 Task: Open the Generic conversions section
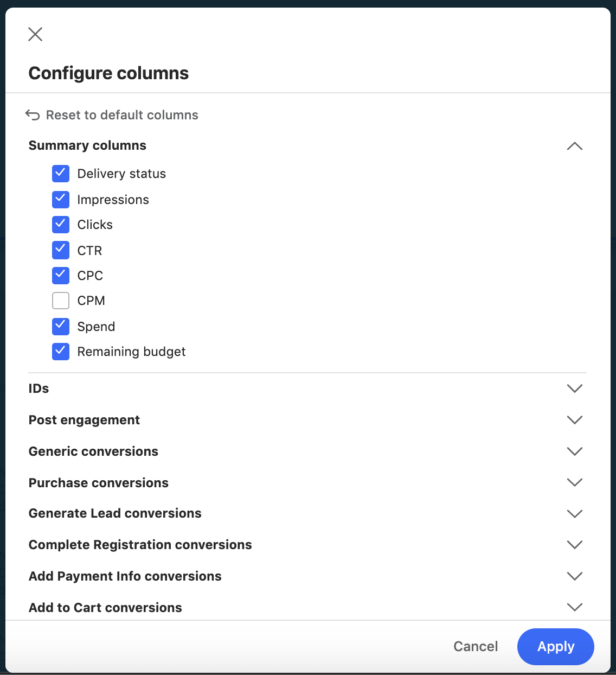click(x=574, y=451)
